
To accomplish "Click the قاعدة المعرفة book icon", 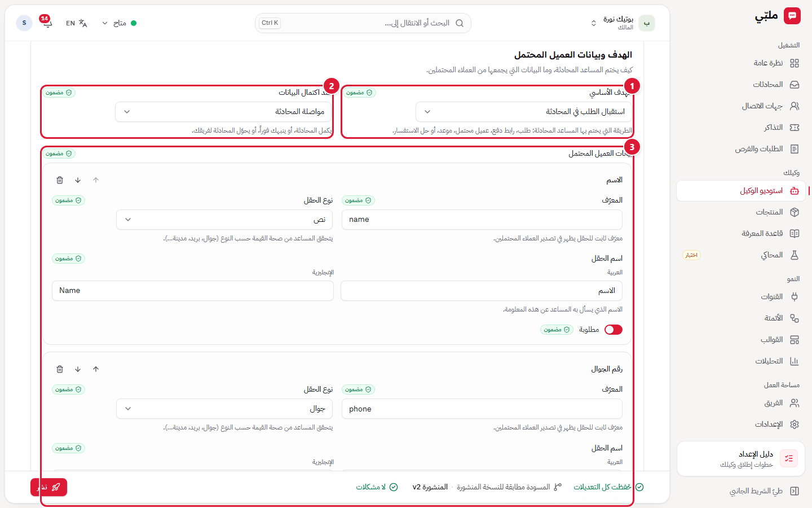I will 795,234.
